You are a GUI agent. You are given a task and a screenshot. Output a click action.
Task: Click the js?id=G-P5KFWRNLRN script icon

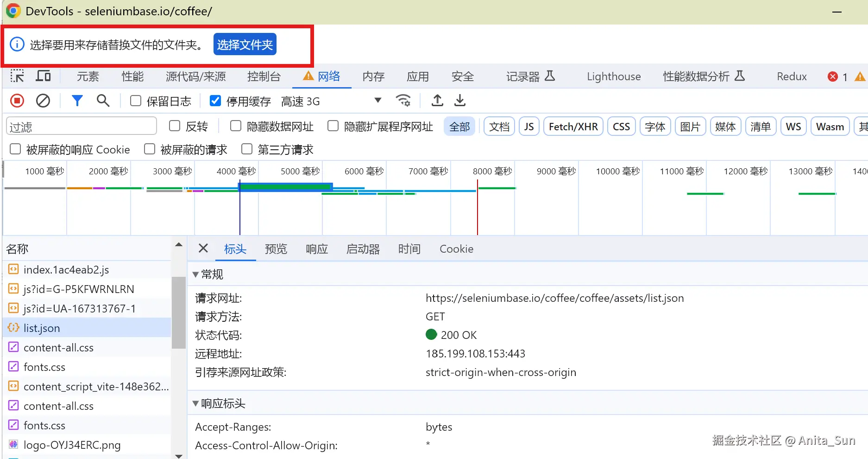click(13, 289)
